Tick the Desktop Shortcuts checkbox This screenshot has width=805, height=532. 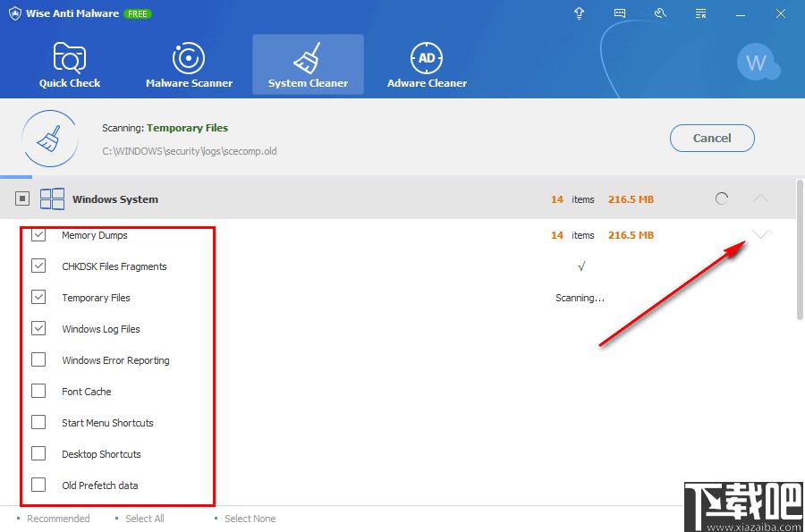pos(38,453)
